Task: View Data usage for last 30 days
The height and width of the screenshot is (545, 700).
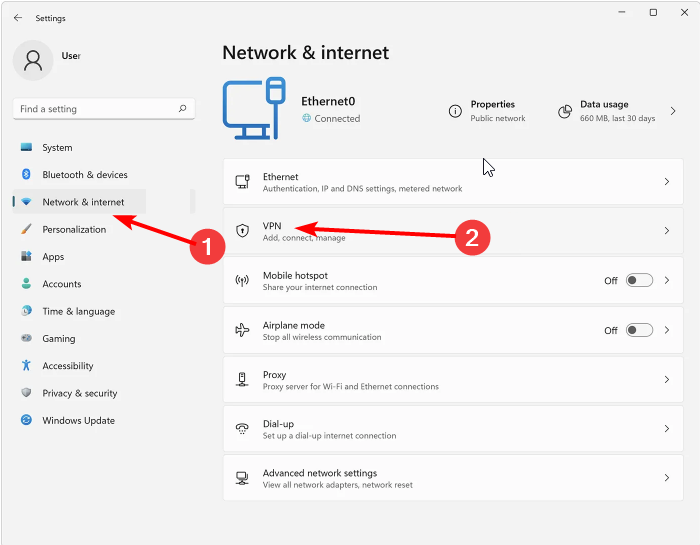Action: (x=617, y=111)
